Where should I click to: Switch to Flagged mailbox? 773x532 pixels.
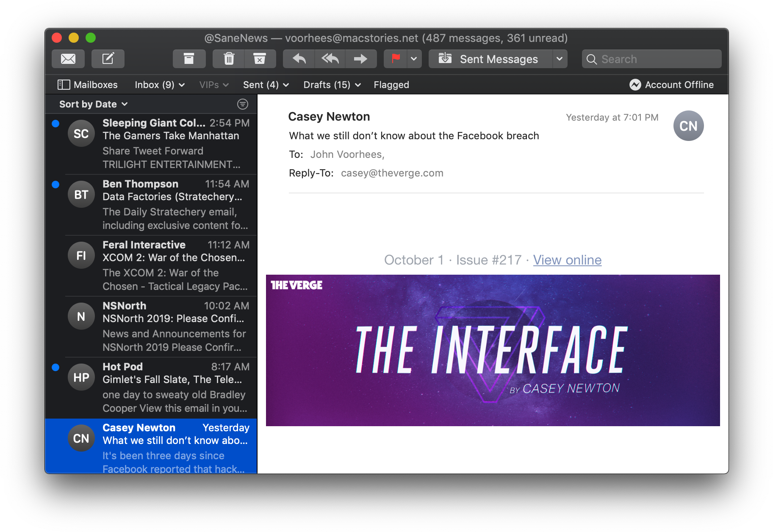click(x=391, y=85)
